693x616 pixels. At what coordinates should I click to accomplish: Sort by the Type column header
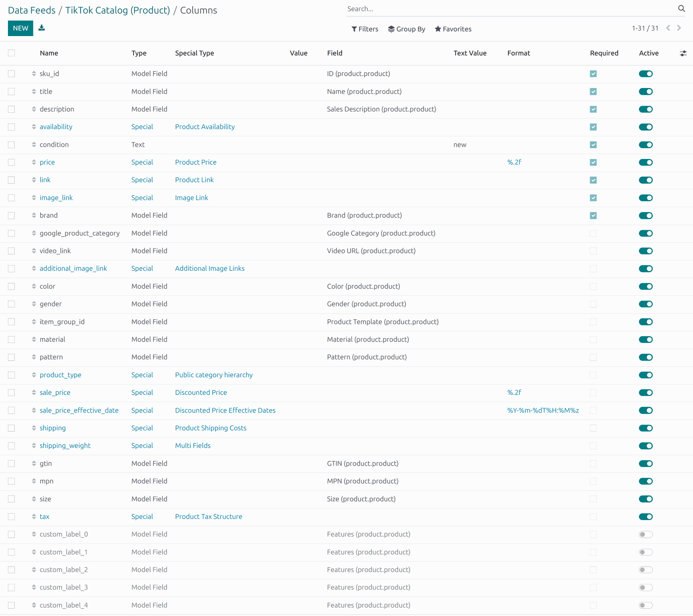pos(139,53)
